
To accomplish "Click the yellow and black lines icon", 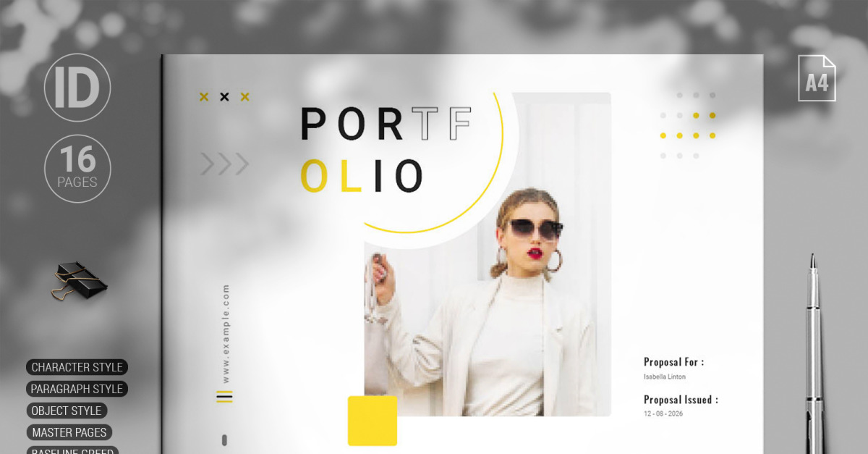I will (225, 396).
